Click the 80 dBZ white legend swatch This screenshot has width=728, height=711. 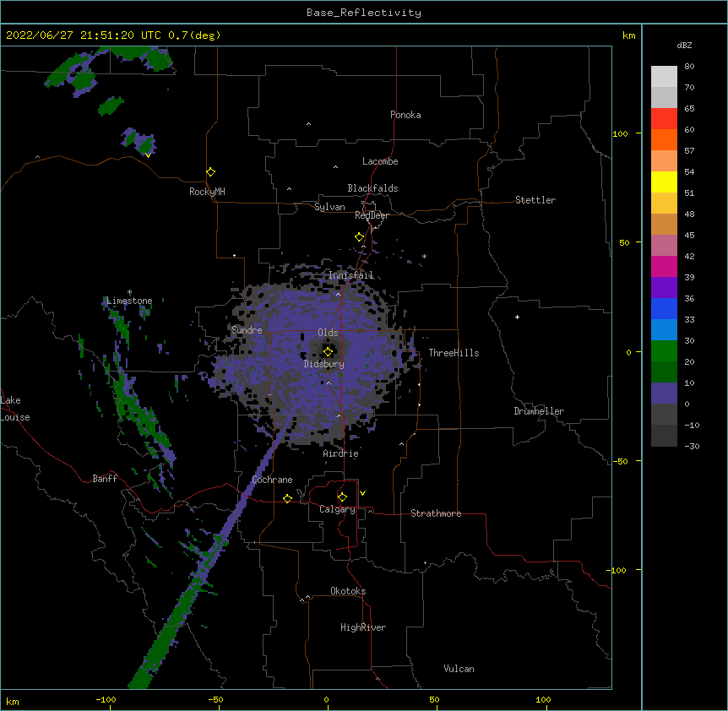tap(664, 77)
